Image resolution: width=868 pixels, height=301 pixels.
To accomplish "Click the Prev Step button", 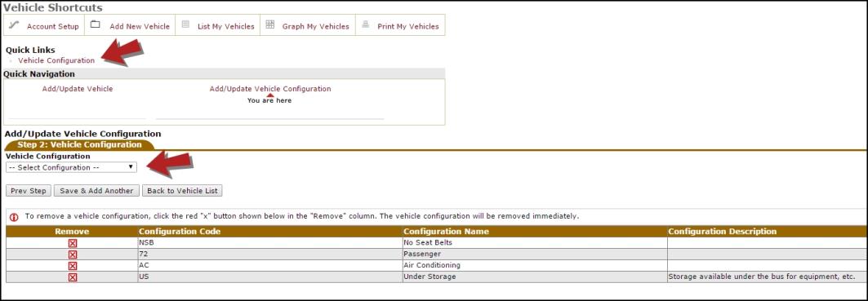I will pos(29,190).
